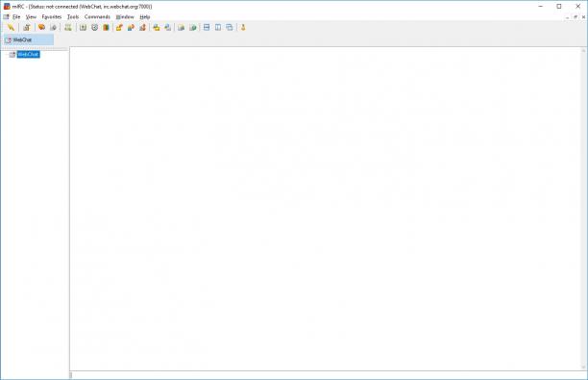Image resolution: width=588 pixels, height=380 pixels.
Task: Open the Scripts Editor toolbar icon
Action: [68, 27]
